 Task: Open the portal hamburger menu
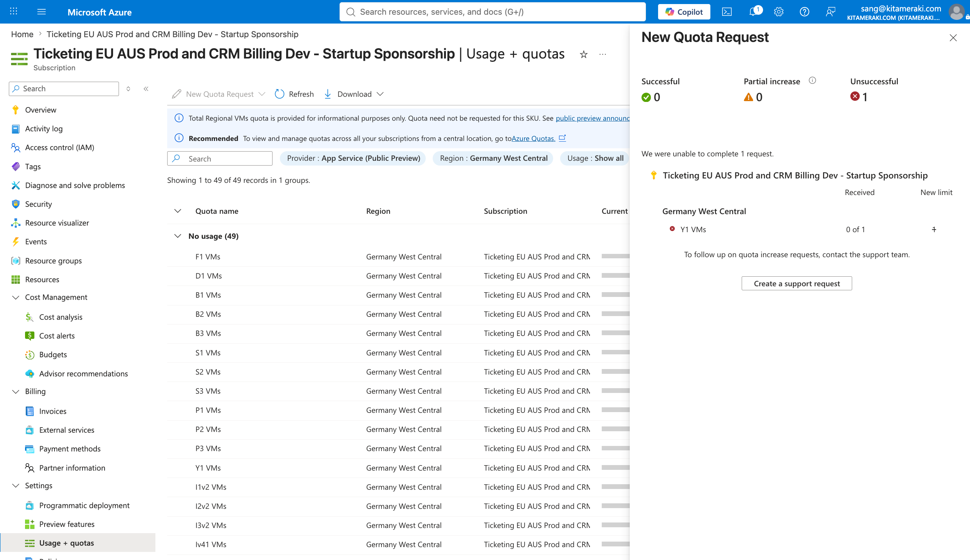[42, 11]
